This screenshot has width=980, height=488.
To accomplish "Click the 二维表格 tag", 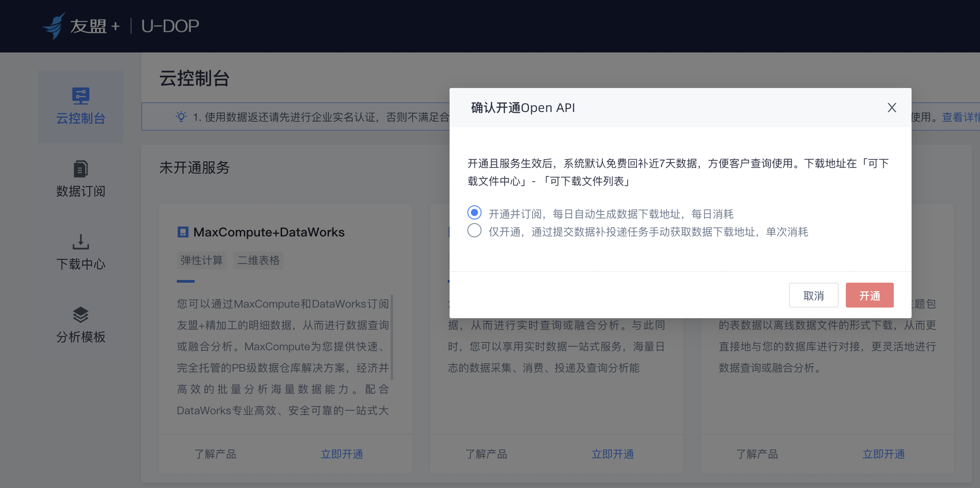I will [259, 260].
